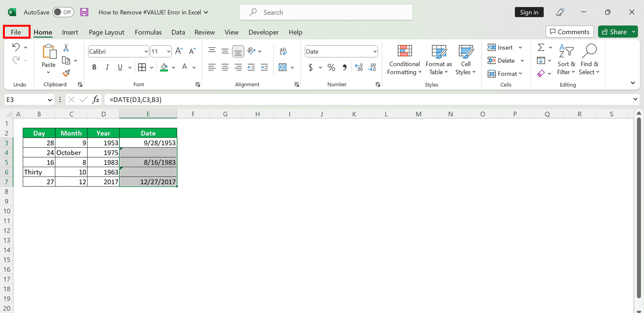Switch to the Formulas tab
Viewport: 644px width, 313px height.
coord(148,32)
